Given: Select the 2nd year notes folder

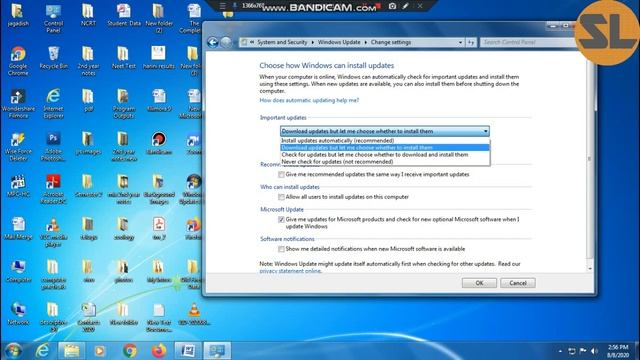Looking at the screenshot, I should tap(88, 61).
